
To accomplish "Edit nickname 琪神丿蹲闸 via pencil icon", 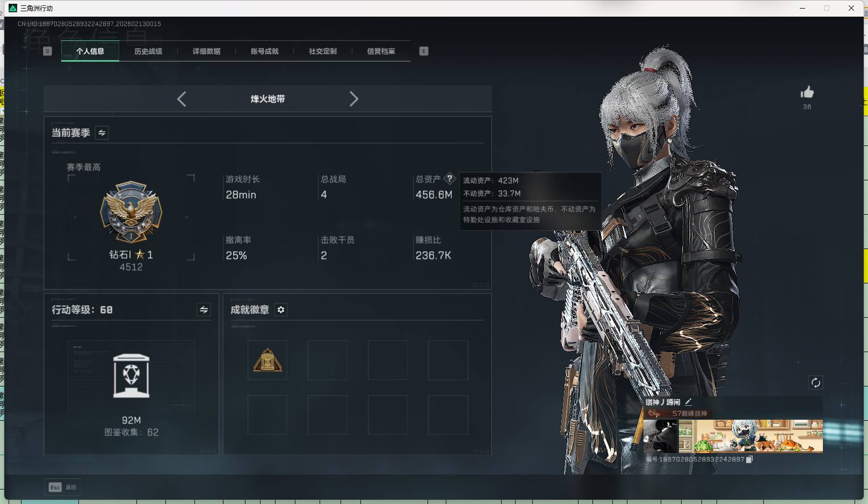I will click(689, 401).
